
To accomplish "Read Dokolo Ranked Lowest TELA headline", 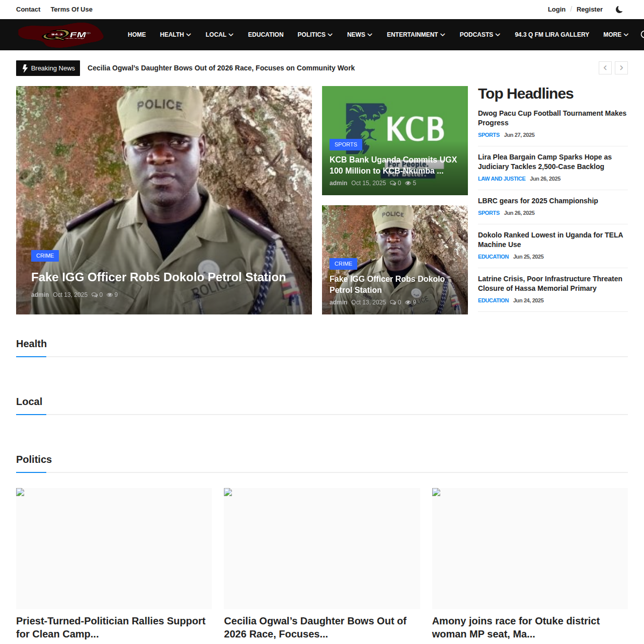I will pyautogui.click(x=550, y=239).
